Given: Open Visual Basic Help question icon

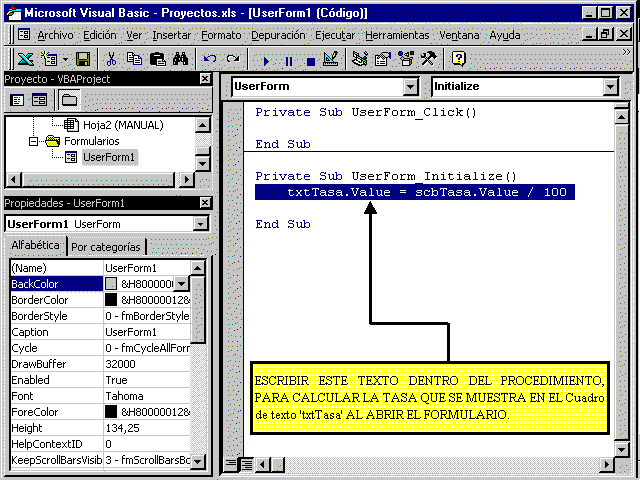Looking at the screenshot, I should pyautogui.click(x=458, y=59).
